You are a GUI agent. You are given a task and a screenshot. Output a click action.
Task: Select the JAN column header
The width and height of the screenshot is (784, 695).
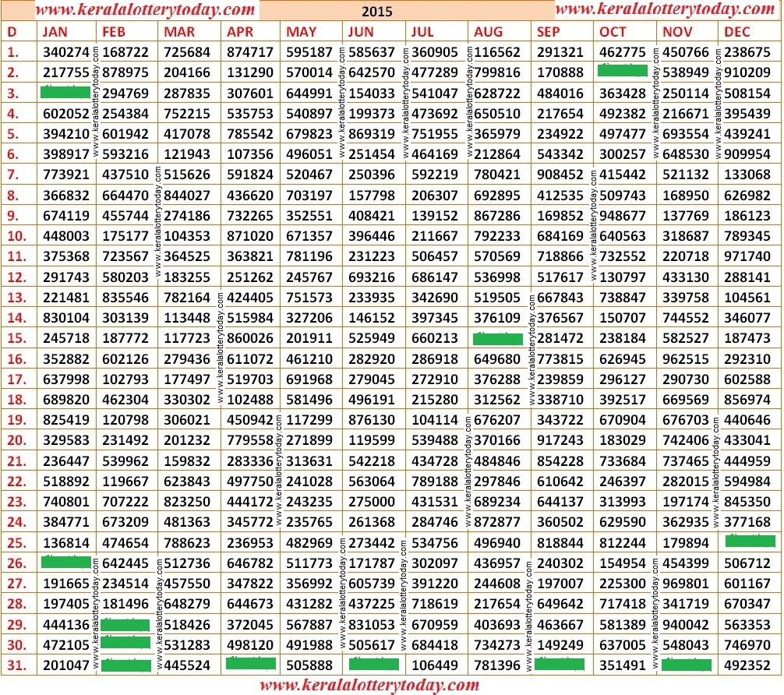(55, 33)
